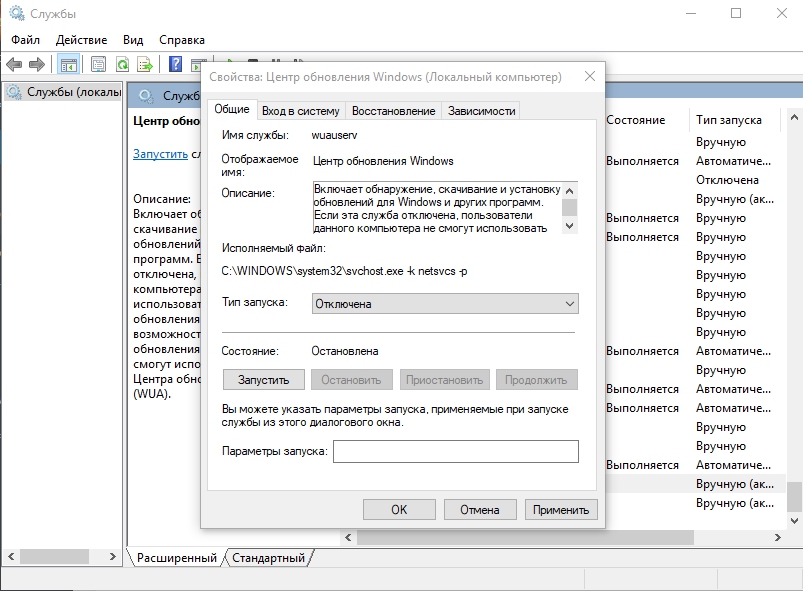Open the Действие menu
Viewport: 803px width, 591px height.
coord(82,40)
